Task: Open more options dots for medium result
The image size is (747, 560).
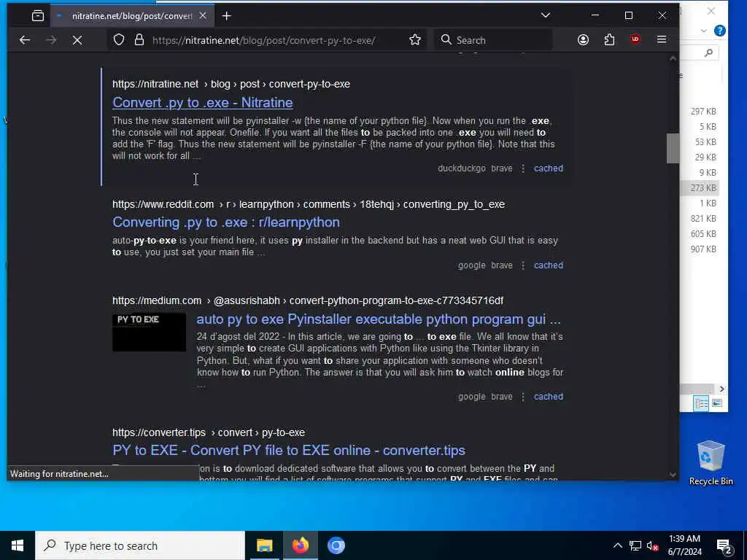Action: (523, 397)
